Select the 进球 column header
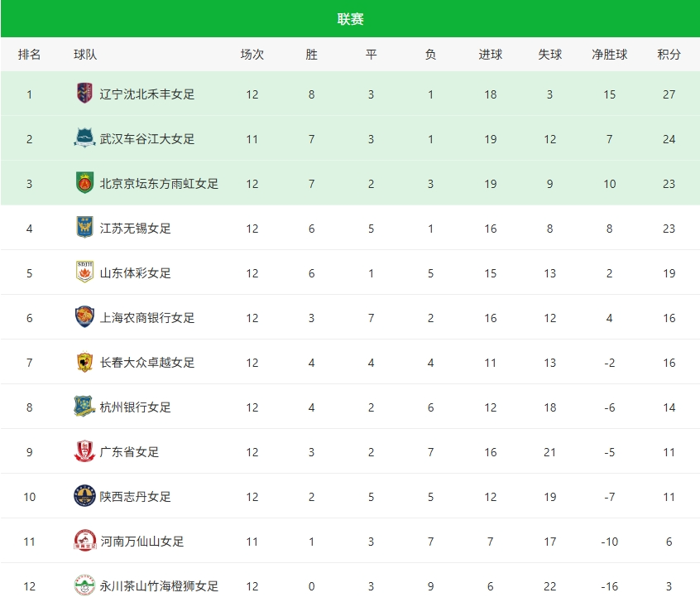700x607 pixels. (490, 55)
